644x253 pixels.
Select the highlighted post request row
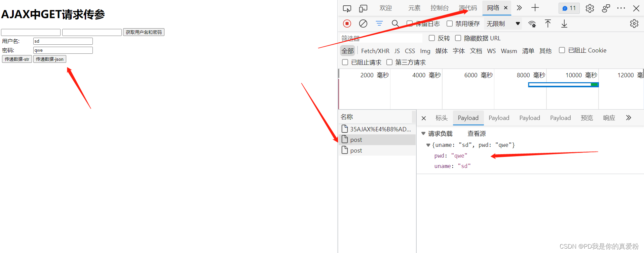point(377,140)
